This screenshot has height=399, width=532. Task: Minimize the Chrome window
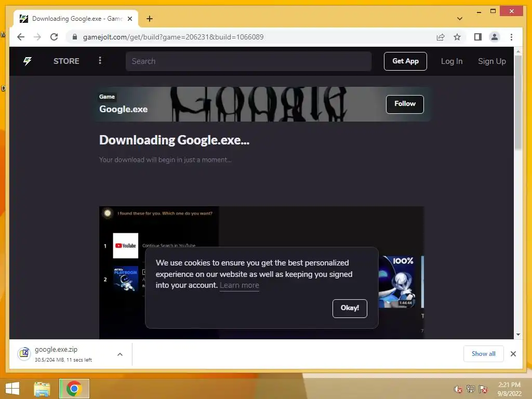478,11
